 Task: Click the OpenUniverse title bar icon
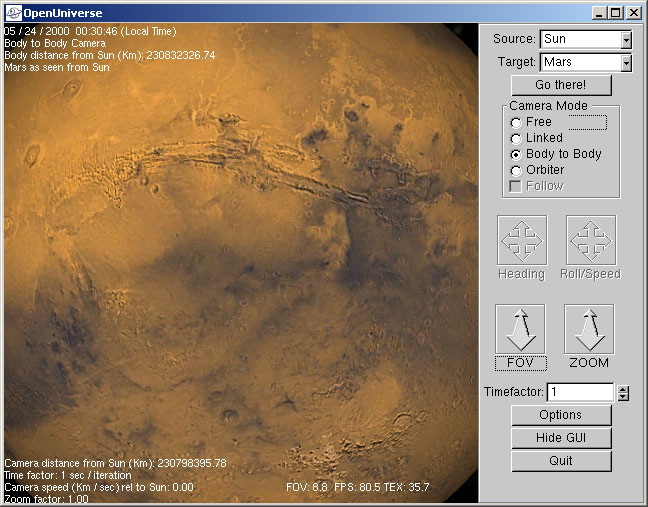[x=13, y=13]
